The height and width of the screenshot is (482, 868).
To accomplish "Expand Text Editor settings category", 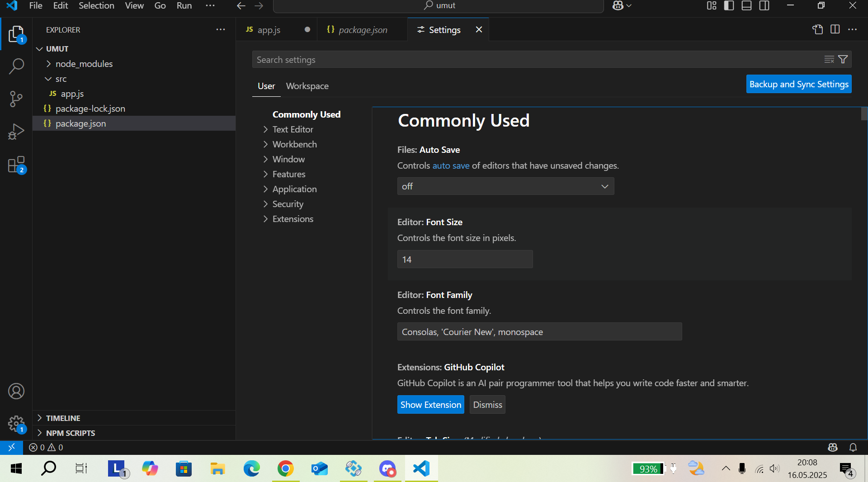I will tap(292, 129).
